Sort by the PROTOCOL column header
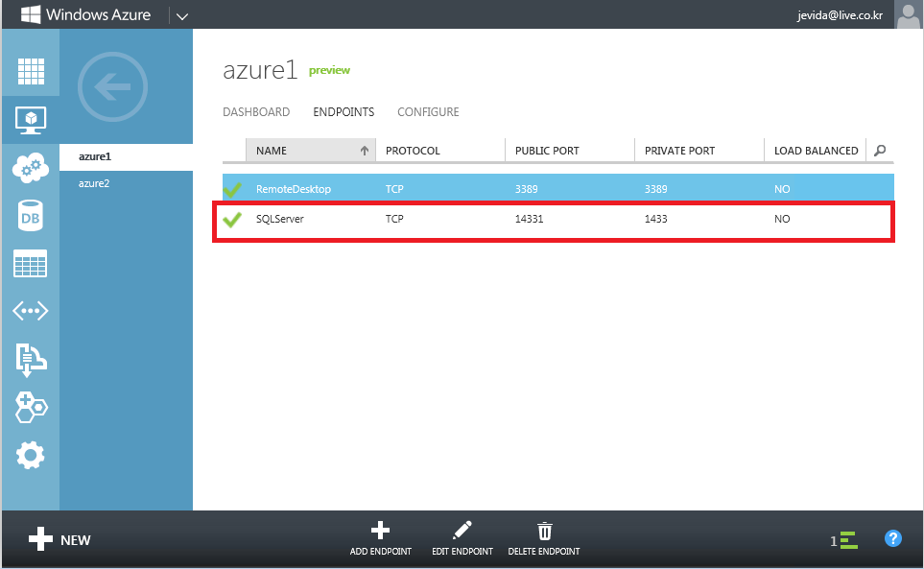Viewport: 924px width, 569px height. point(440,151)
